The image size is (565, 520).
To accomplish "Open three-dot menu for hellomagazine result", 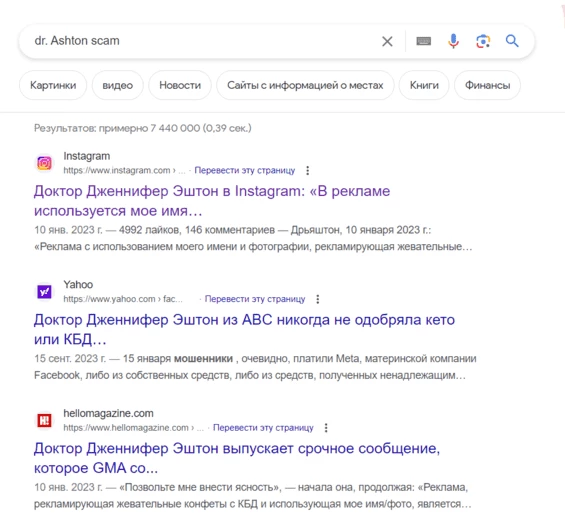I will (x=326, y=428).
